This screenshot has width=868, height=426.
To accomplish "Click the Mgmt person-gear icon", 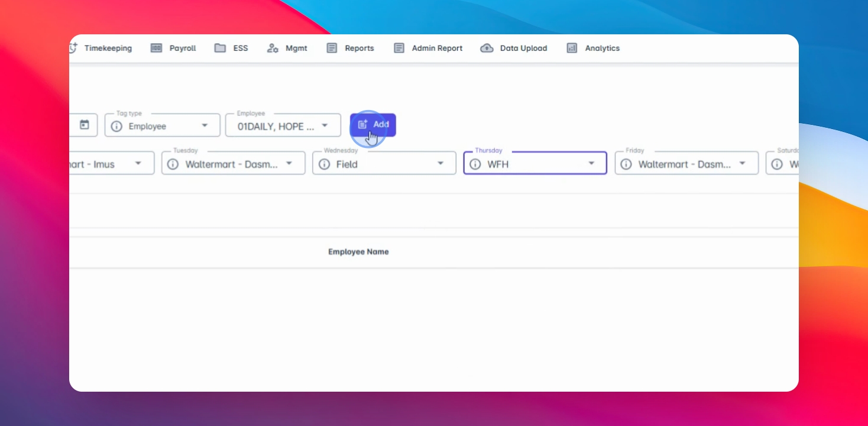I will click(x=273, y=49).
